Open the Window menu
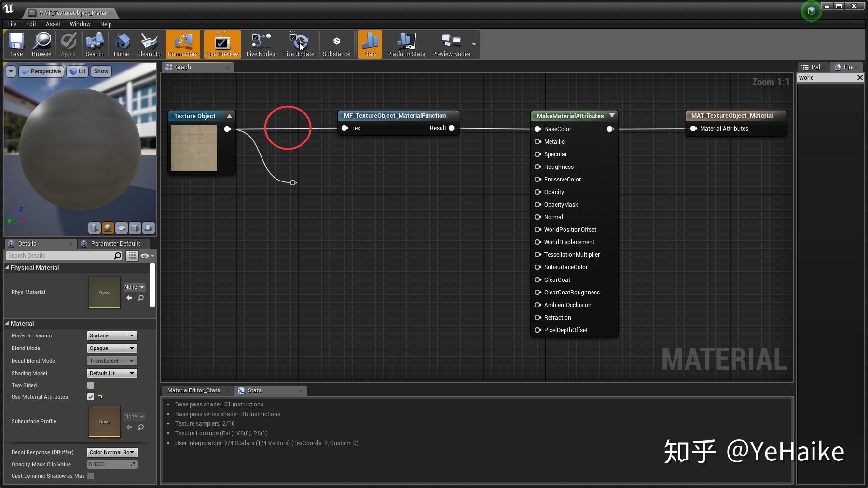Viewport: 868px width, 488px height. [x=80, y=24]
